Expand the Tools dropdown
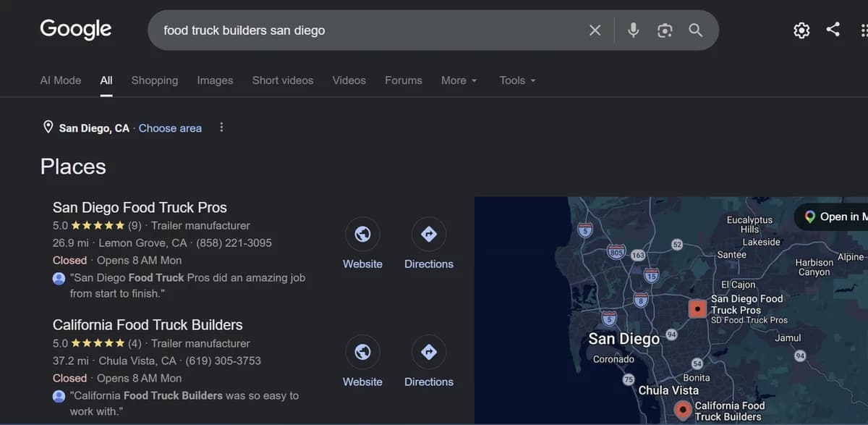The width and height of the screenshot is (868, 425). click(x=517, y=80)
